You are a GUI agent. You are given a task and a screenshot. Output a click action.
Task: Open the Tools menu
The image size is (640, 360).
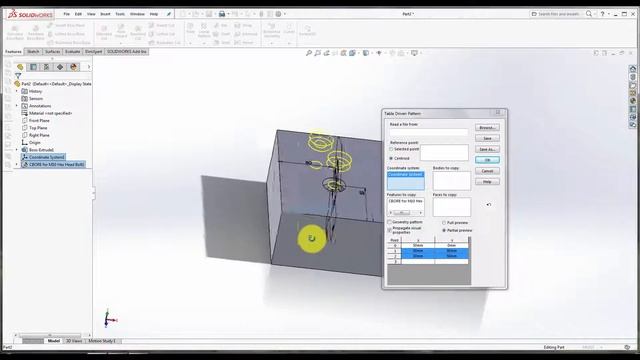coord(120,14)
